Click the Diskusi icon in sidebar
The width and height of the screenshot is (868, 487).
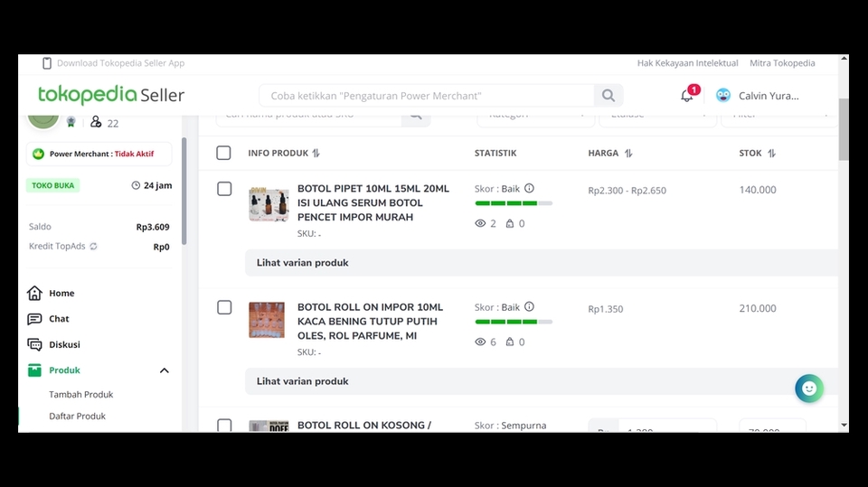click(34, 344)
